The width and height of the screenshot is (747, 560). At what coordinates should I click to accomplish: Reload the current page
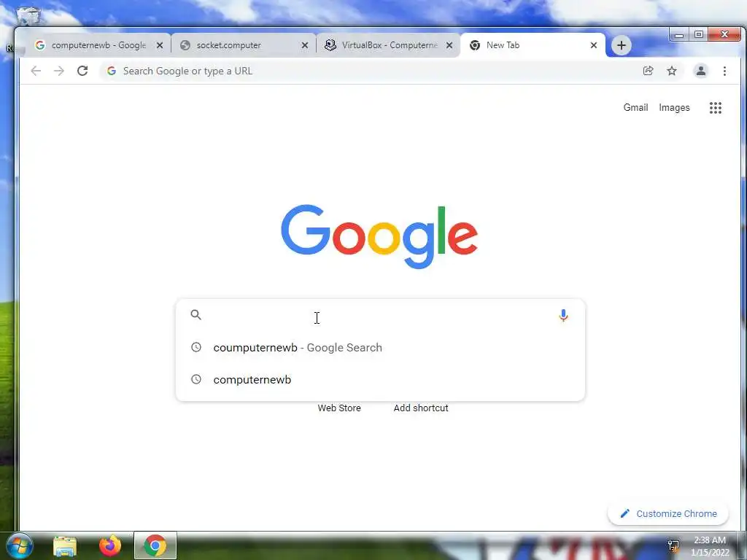click(x=82, y=71)
